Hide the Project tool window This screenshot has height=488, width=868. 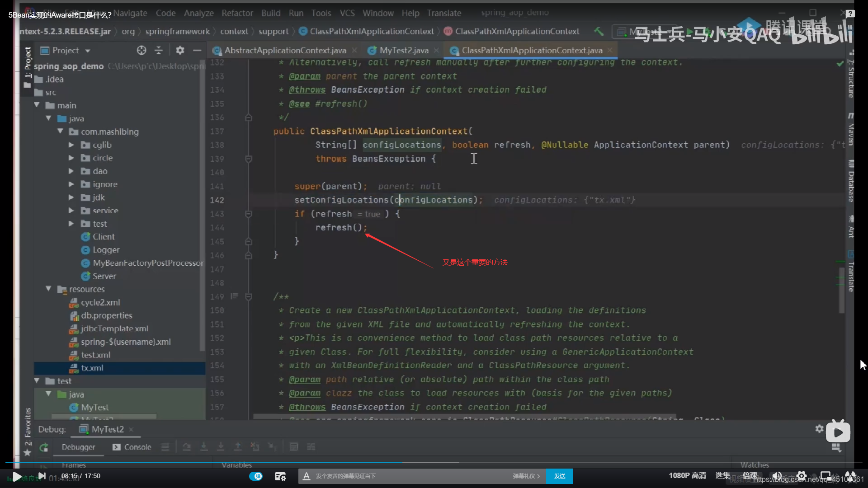[x=197, y=50]
